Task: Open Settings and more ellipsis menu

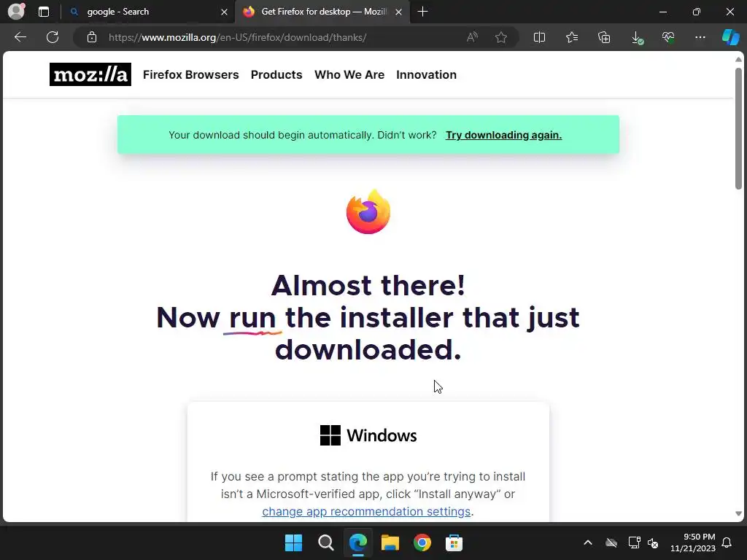Action: [x=700, y=37]
